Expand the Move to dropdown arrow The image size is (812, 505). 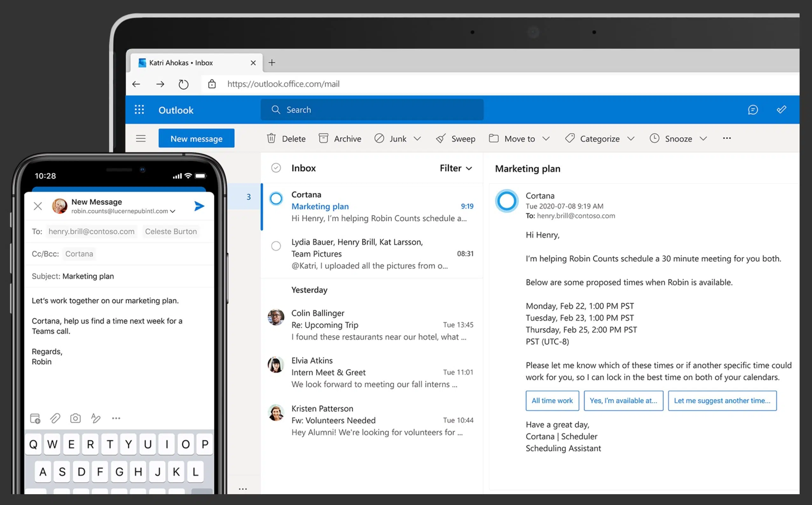click(x=546, y=138)
